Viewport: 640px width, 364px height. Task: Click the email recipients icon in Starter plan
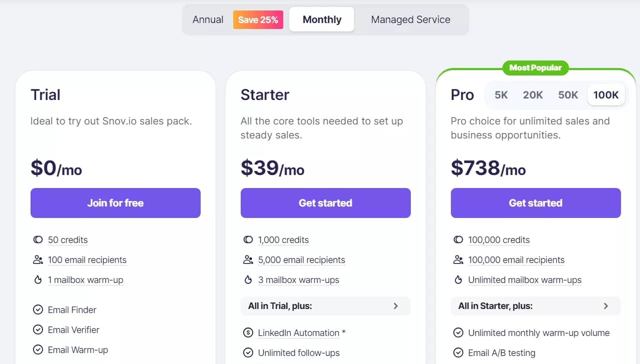[248, 259]
